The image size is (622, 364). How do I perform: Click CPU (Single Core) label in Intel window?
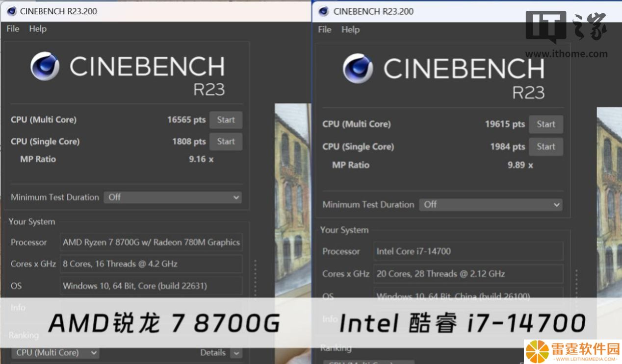358,146
